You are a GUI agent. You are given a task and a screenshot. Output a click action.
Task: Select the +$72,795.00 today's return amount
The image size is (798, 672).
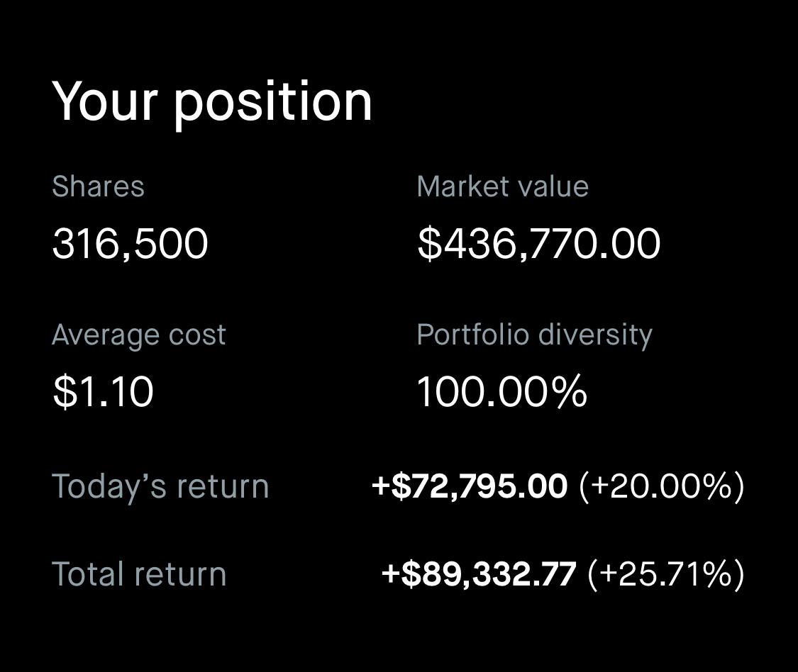click(x=470, y=486)
